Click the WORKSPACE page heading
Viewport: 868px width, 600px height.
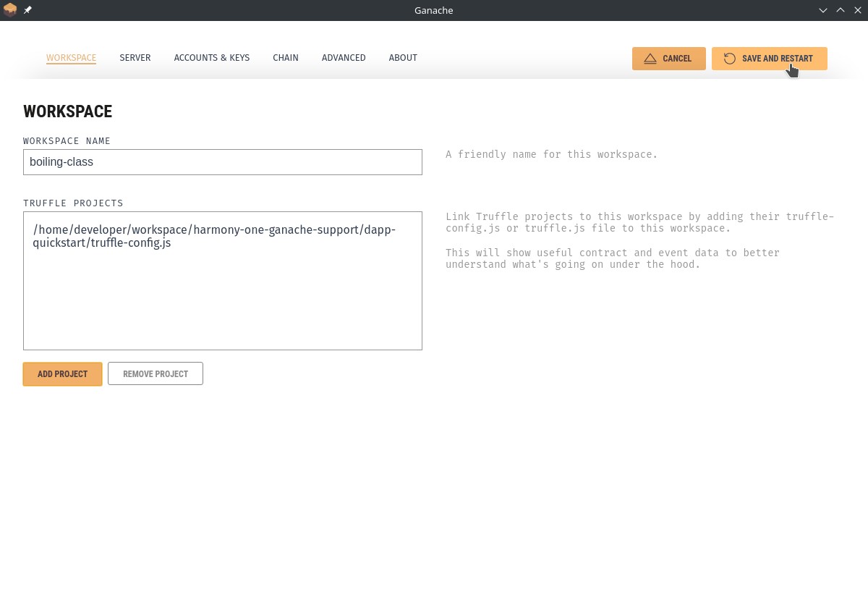click(x=68, y=111)
